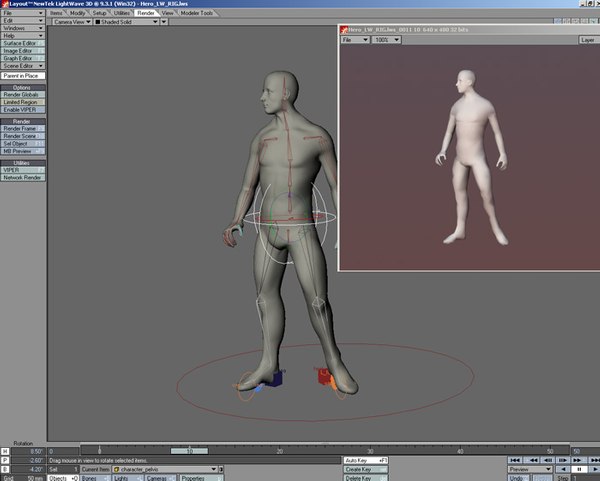Play animation in reverse with left arrow
Viewport: 600px width, 481px height.
[x=563, y=469]
